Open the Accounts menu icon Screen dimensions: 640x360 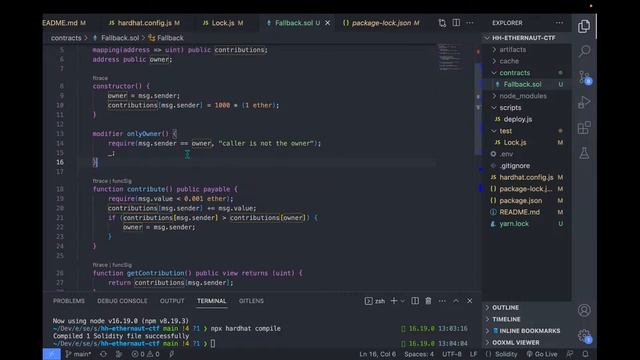tap(584, 310)
